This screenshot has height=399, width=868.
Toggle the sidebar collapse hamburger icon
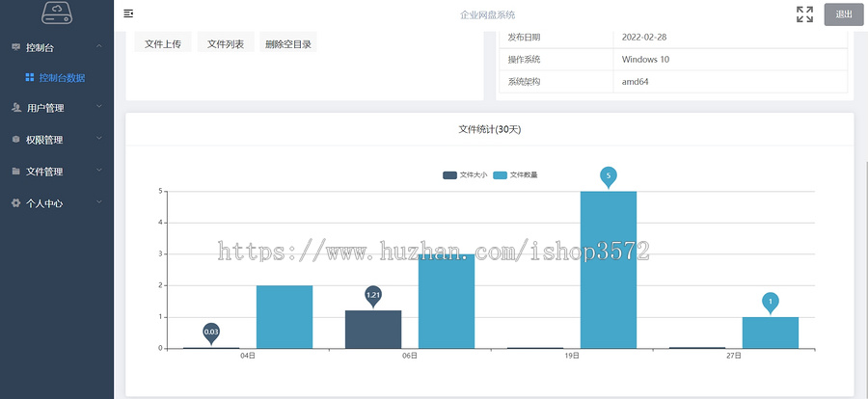coord(128,13)
